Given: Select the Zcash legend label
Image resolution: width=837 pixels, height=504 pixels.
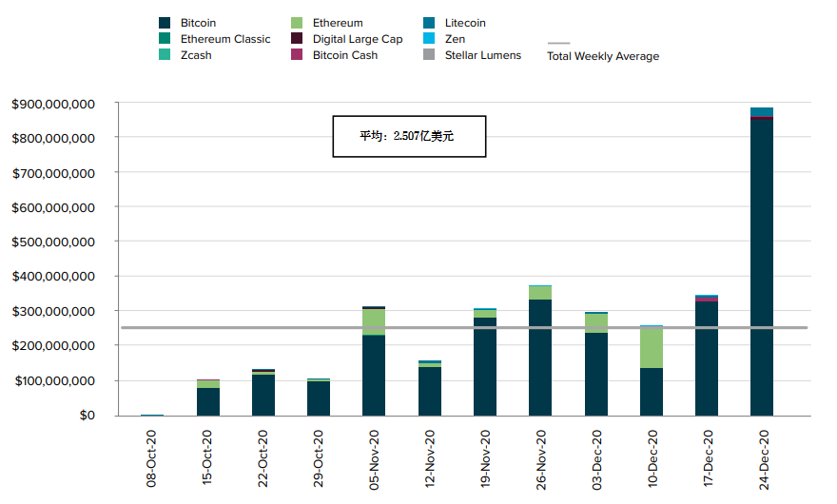Looking at the screenshot, I should [196, 55].
